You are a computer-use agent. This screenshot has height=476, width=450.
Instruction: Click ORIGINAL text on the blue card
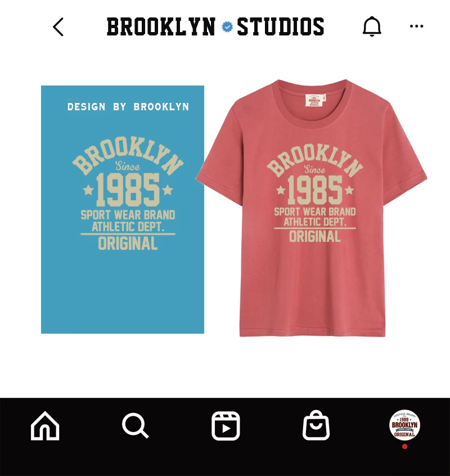coord(128,244)
